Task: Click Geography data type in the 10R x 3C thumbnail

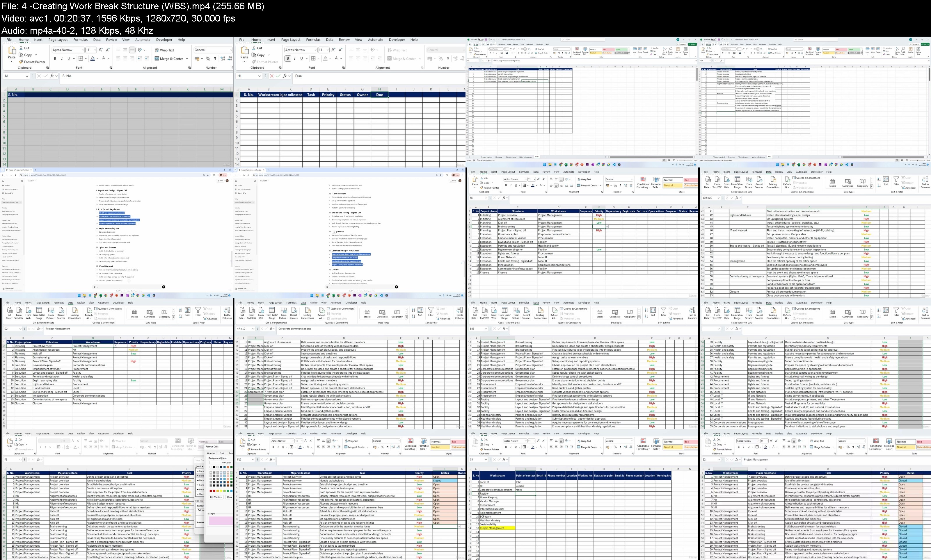Action: (862, 183)
